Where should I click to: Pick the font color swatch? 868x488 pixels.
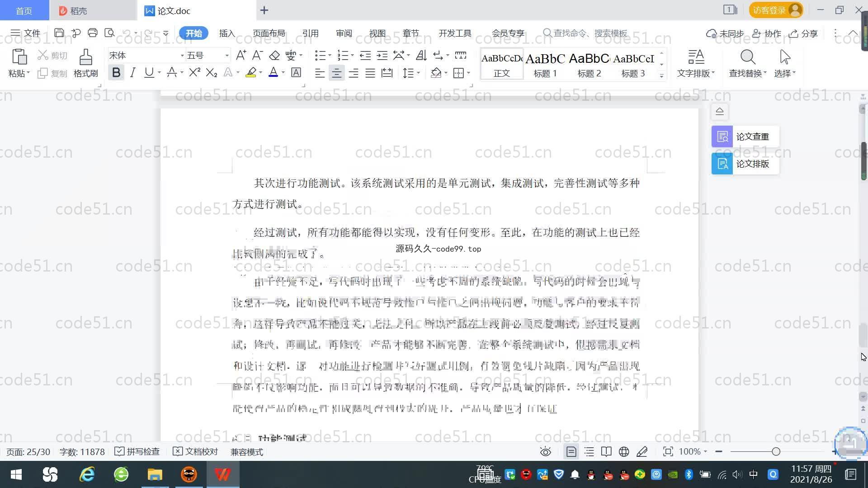coord(274,72)
